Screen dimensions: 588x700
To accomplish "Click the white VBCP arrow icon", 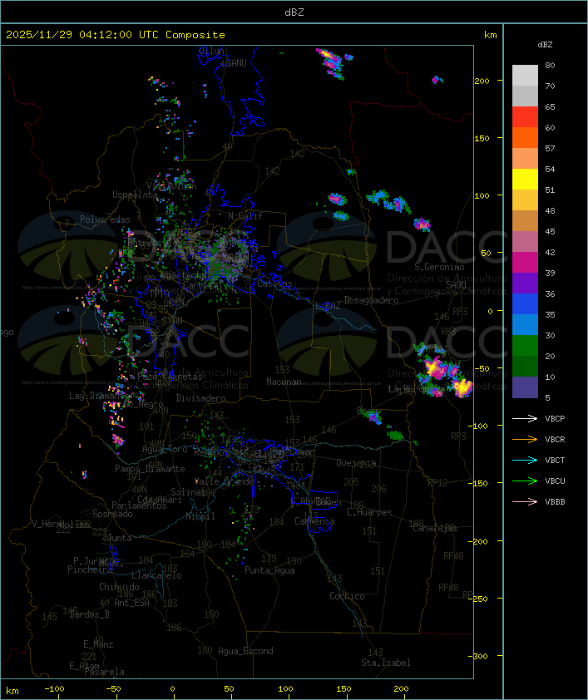I will [525, 418].
